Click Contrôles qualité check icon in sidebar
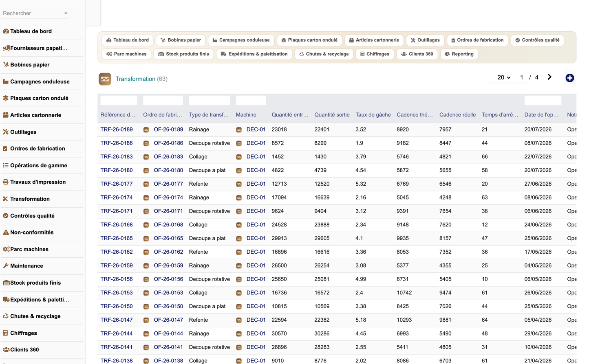The width and height of the screenshot is (589, 364). [x=6, y=216]
